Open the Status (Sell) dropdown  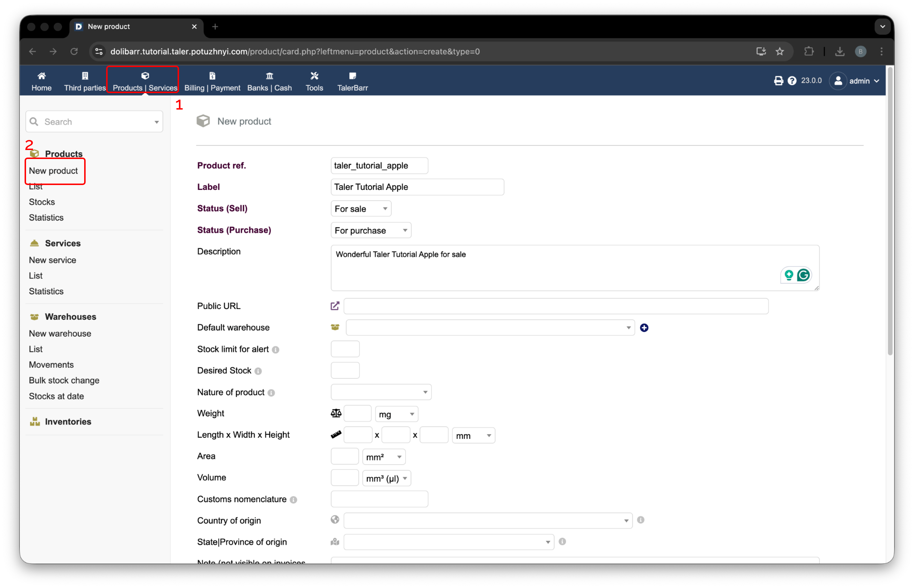pos(361,209)
